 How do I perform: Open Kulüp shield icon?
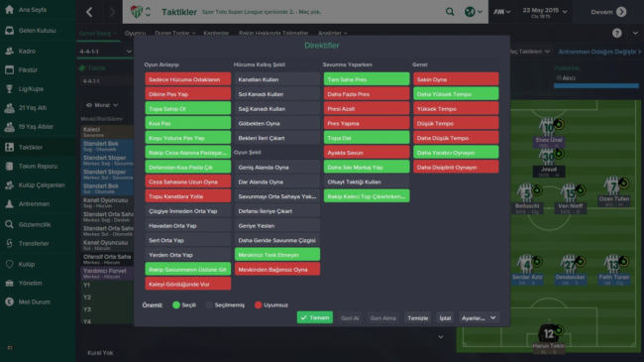pyautogui.click(x=9, y=264)
